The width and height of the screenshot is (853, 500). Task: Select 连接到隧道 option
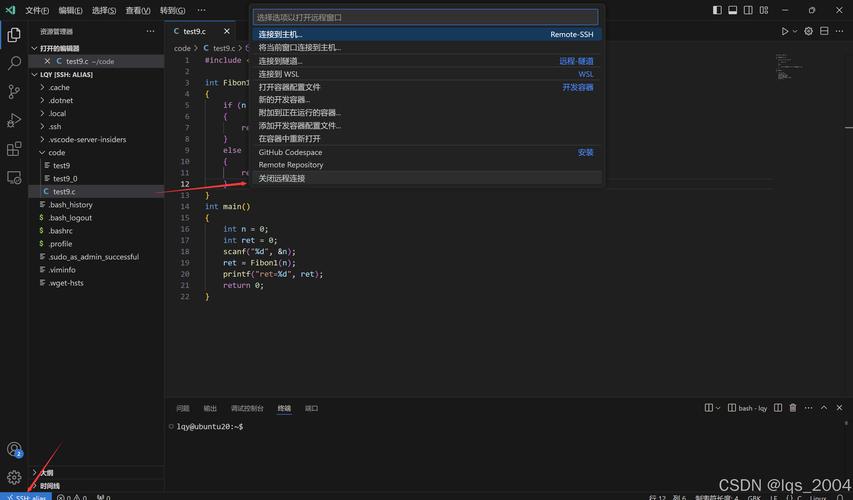pos(426,61)
